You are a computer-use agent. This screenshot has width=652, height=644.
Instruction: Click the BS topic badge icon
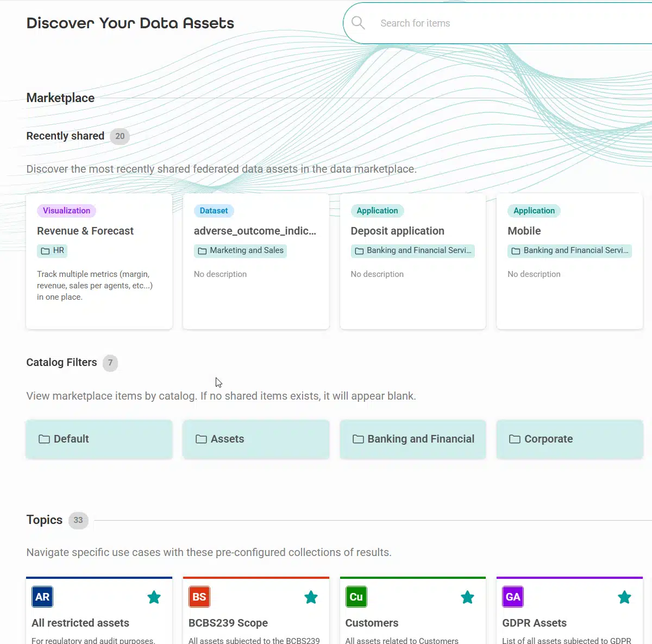[x=199, y=597]
